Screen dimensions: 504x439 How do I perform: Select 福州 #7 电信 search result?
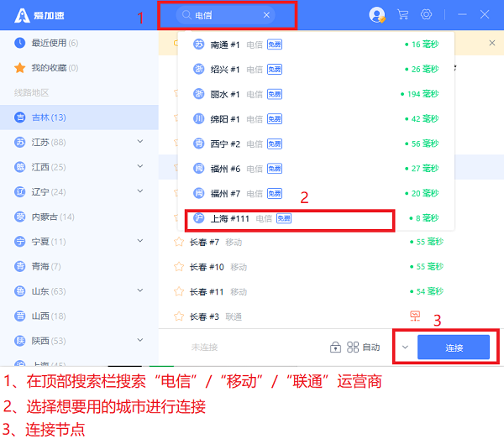point(316,193)
